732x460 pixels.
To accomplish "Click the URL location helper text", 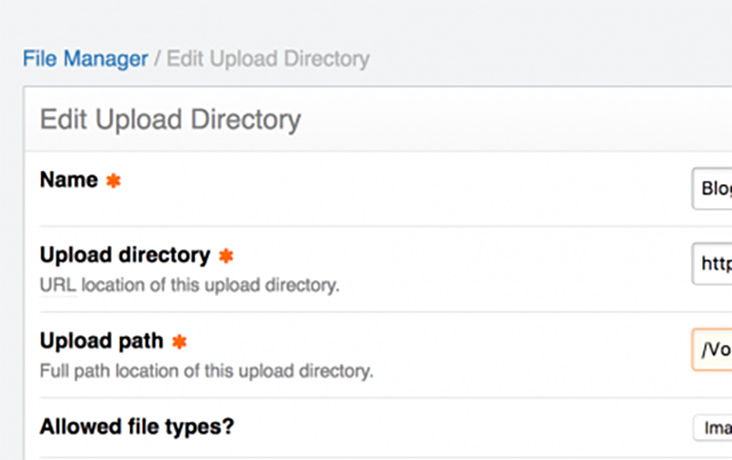I will 190,285.
